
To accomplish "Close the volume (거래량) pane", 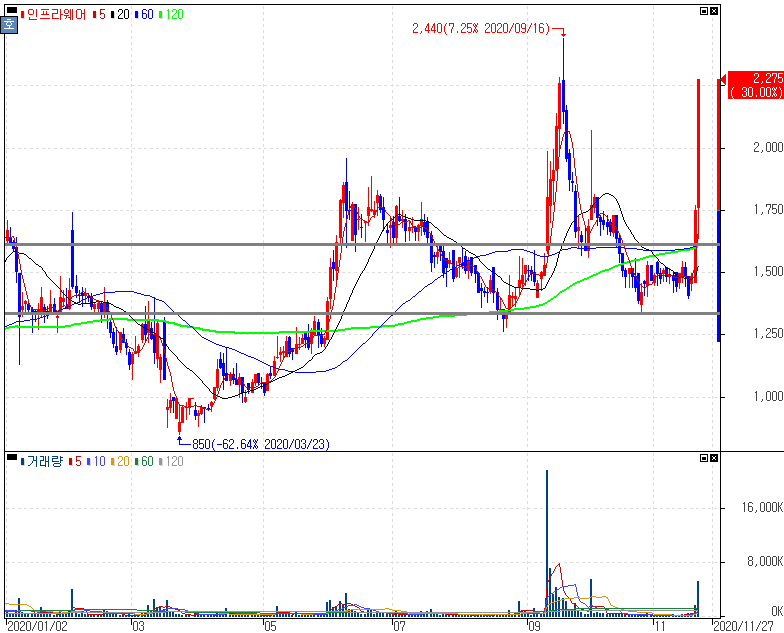I will point(714,458).
